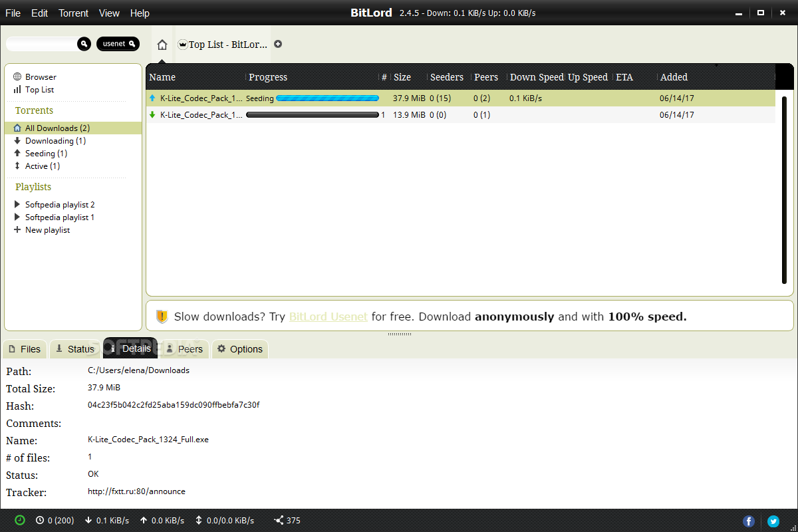Click the dark progress bar of the 13.9 MiB torrent
The height and width of the screenshot is (532, 798).
pos(312,114)
